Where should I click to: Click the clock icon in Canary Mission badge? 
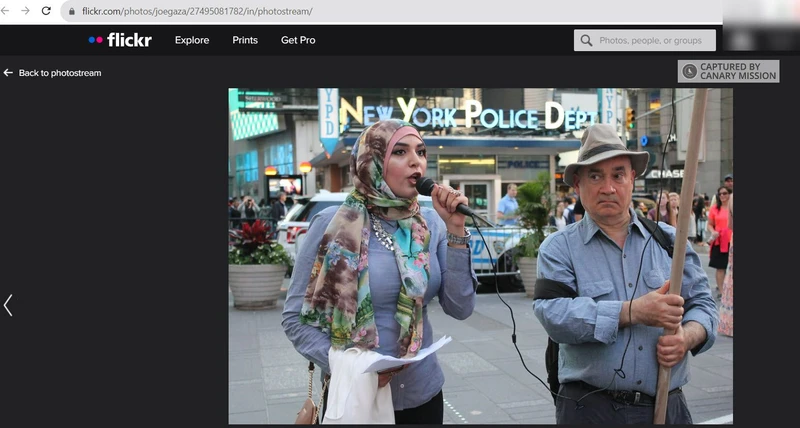(x=689, y=72)
